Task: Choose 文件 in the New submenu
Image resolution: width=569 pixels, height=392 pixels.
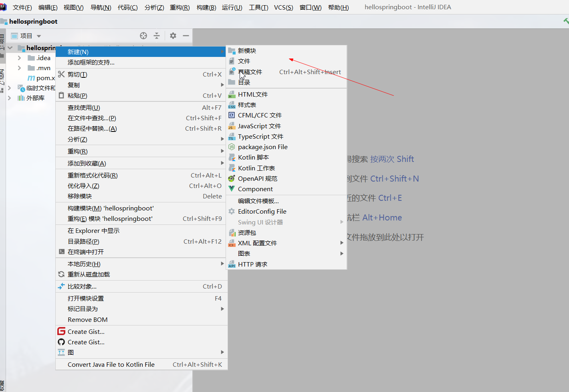Action: coord(287,61)
